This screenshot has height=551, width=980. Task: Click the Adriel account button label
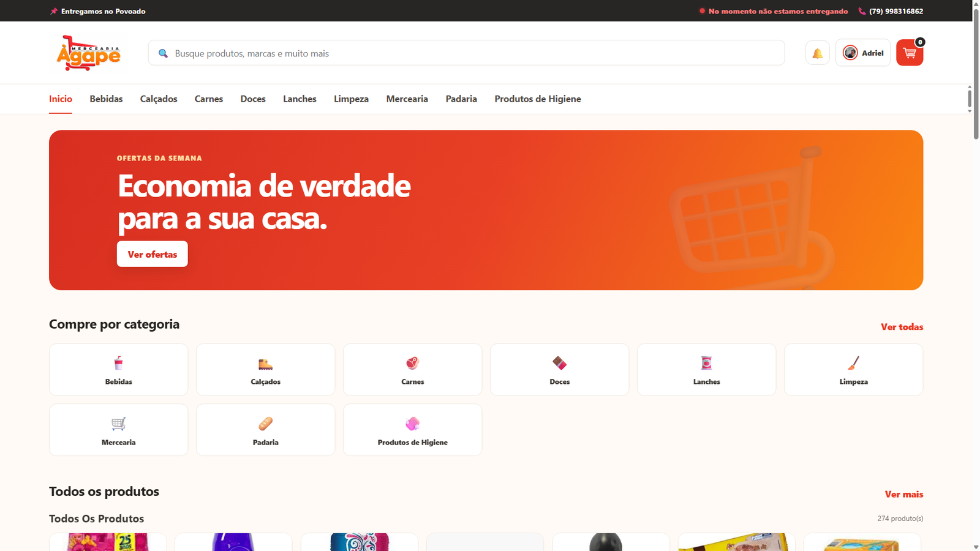873,53
